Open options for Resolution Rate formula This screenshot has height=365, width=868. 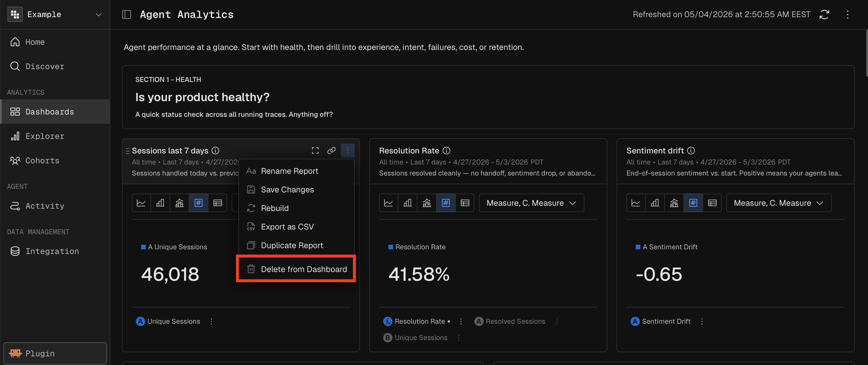pos(461,321)
